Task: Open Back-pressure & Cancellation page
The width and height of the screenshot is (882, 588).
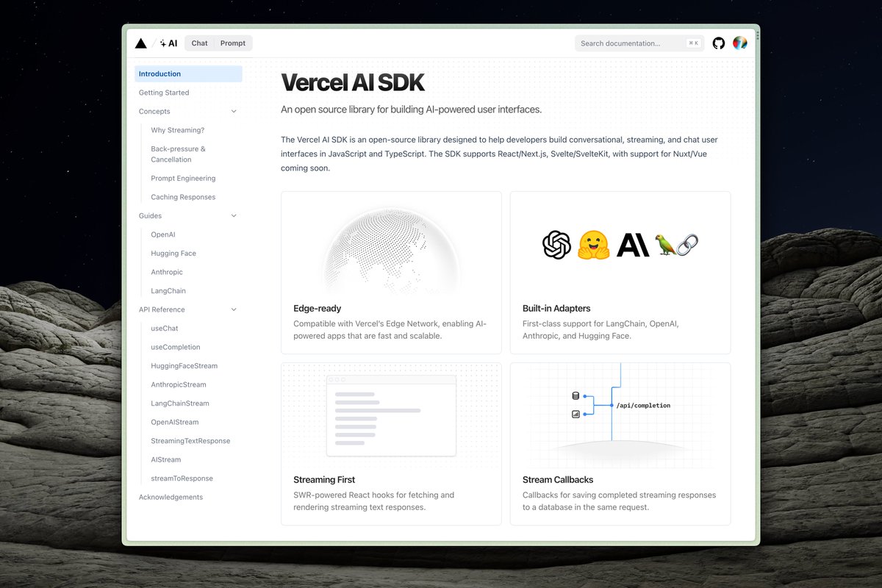Action: tap(179, 154)
